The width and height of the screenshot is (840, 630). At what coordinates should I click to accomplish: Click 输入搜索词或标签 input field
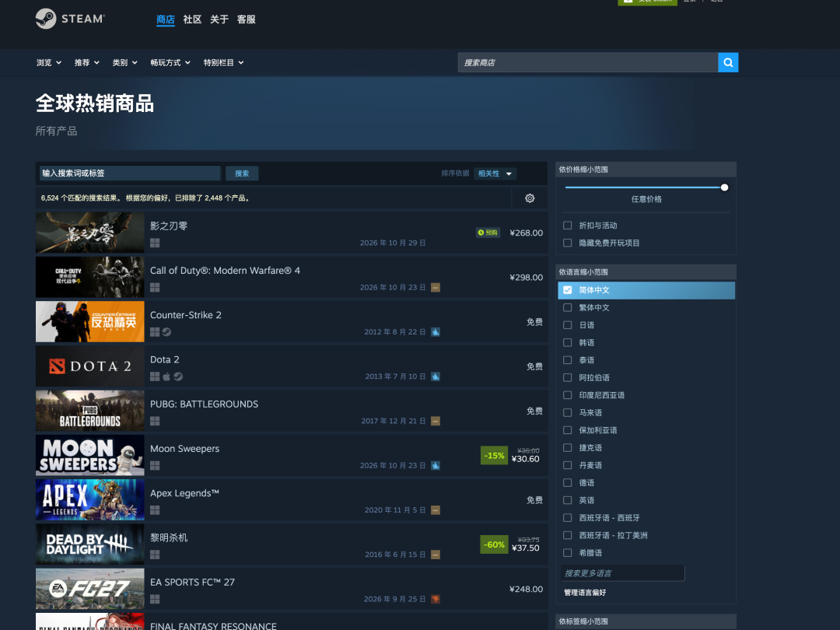coord(130,173)
